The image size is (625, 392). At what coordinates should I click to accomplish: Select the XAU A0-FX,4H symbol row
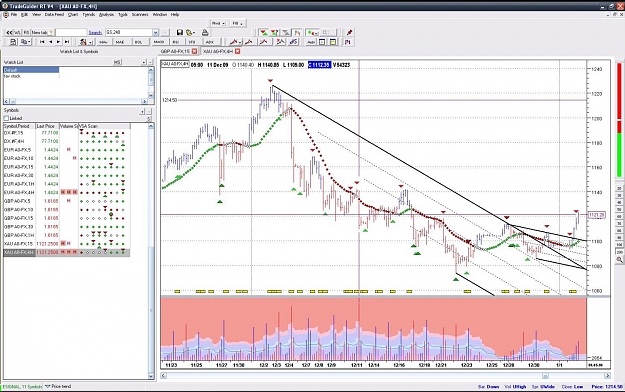pos(67,252)
